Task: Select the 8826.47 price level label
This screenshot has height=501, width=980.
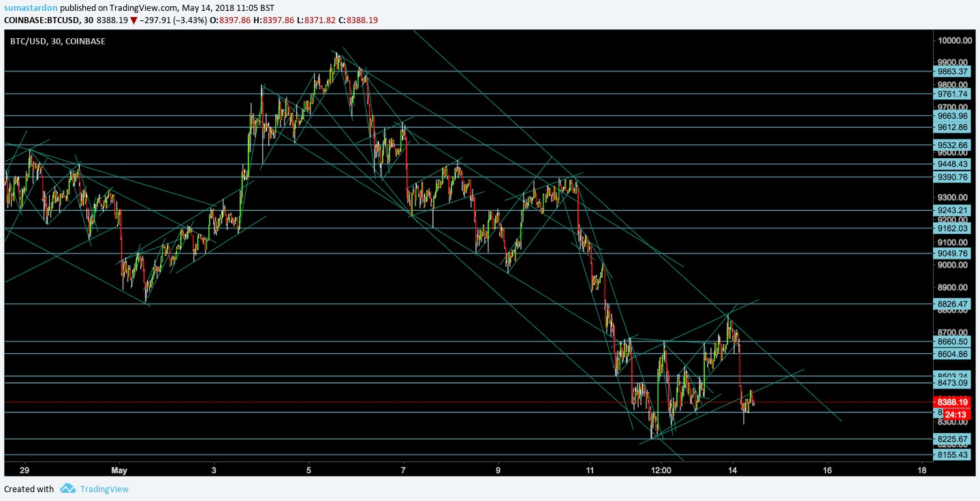Action: click(952, 304)
